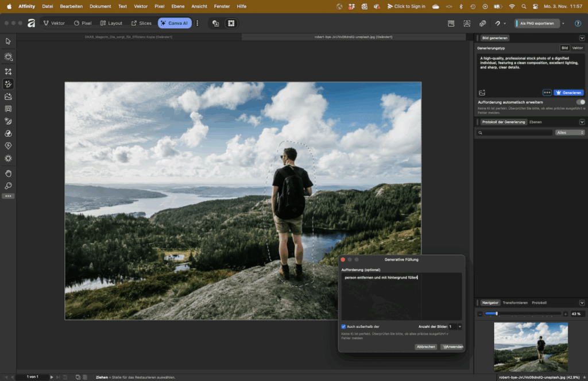This screenshot has height=381, width=588.
Task: Expand the 'Anzahl der Bilder' dropdown
Action: 459,326
